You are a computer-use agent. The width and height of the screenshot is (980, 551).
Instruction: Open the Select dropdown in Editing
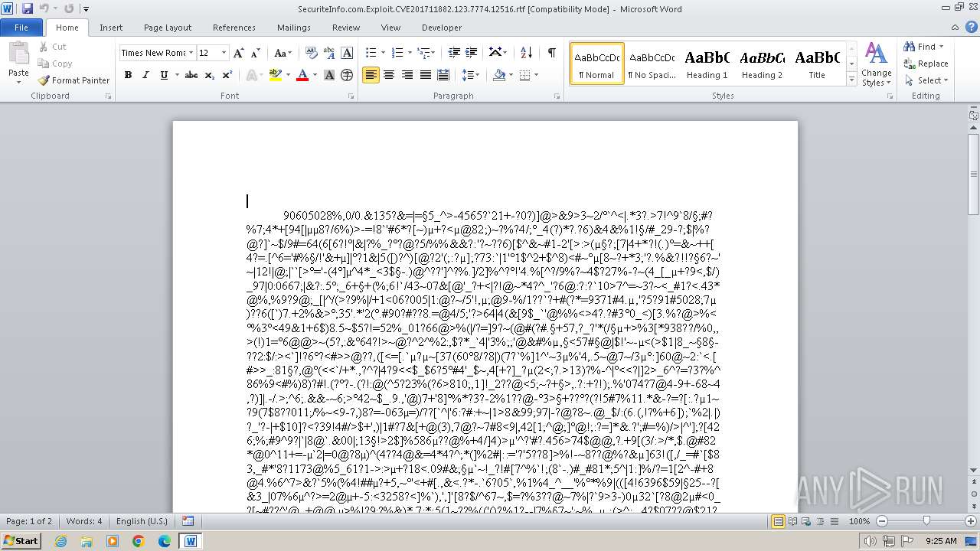pyautogui.click(x=926, y=80)
